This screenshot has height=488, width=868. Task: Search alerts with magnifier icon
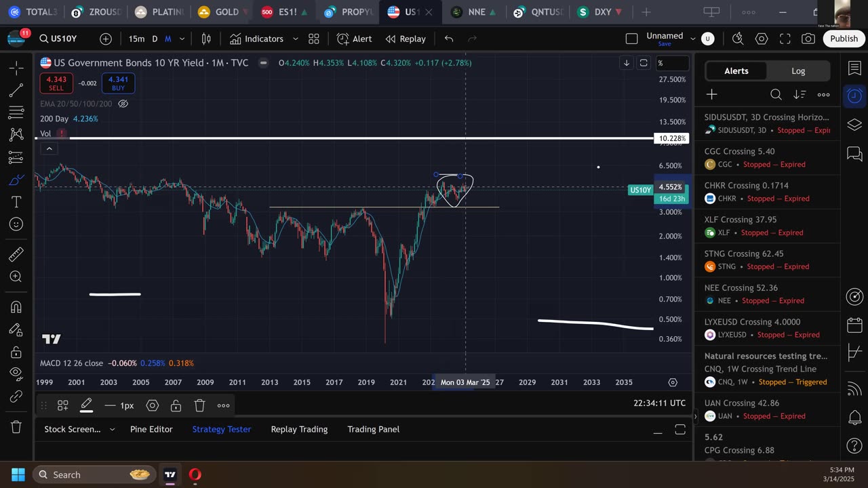tap(776, 94)
